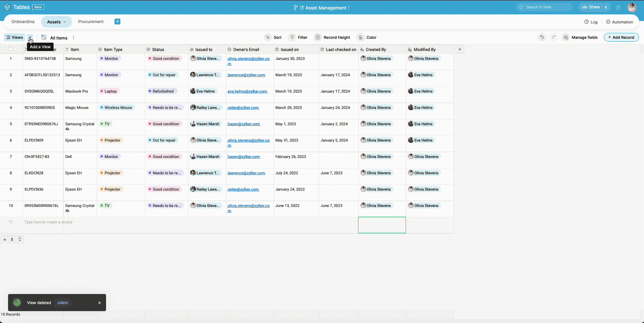
Task: Click the Issued on column header
Action: (x=296, y=50)
